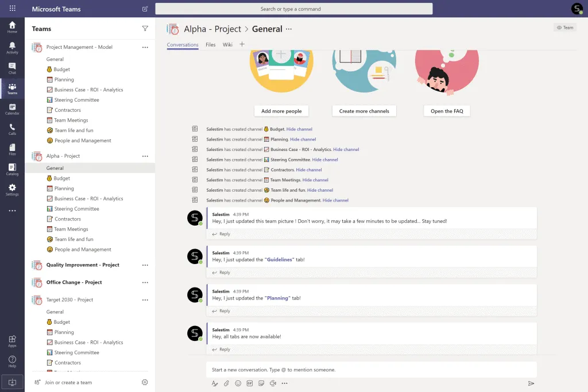Open the filter for the Teams list
Screen dimensions: 588x392
tap(145, 28)
